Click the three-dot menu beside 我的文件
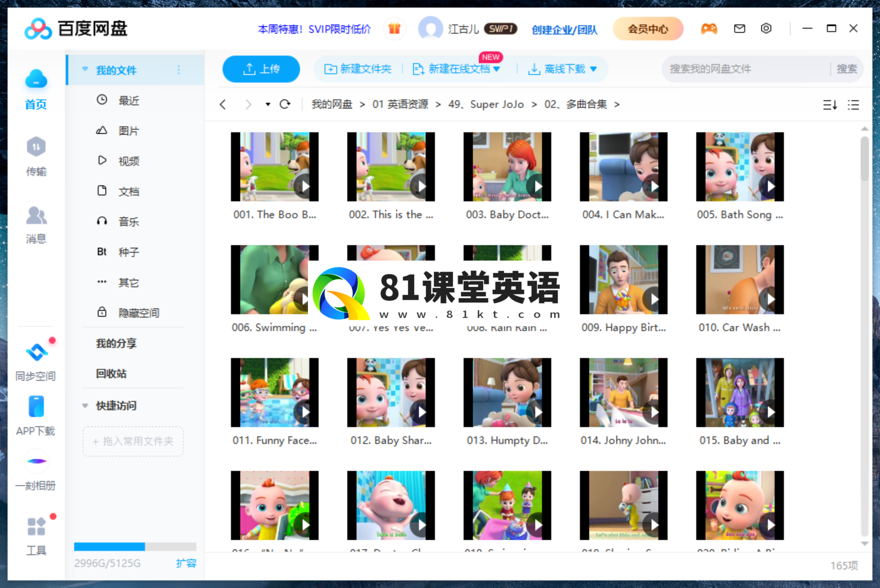Screen dimensions: 880x588 pyautogui.click(x=179, y=70)
